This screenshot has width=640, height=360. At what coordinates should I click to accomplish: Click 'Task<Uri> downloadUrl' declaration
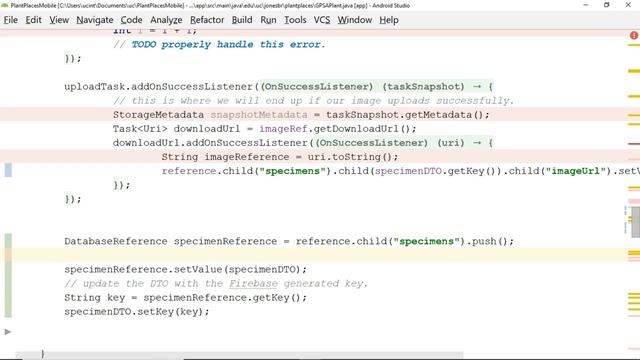[176, 129]
